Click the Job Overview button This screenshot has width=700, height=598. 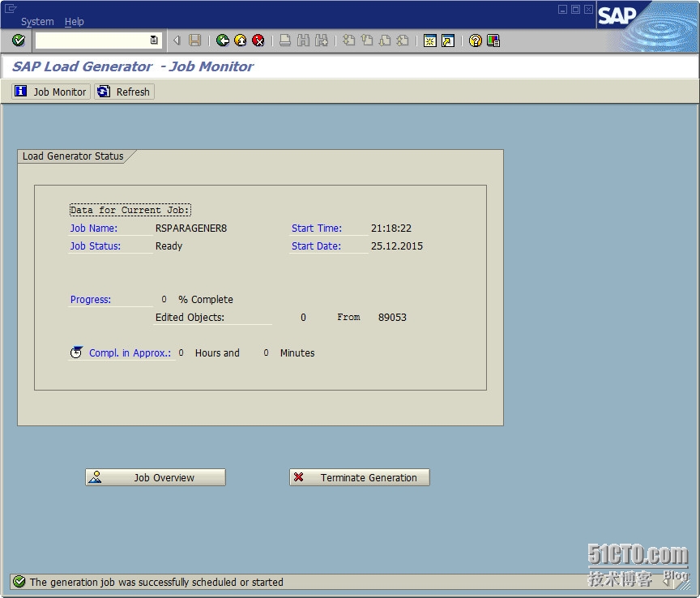tap(156, 477)
